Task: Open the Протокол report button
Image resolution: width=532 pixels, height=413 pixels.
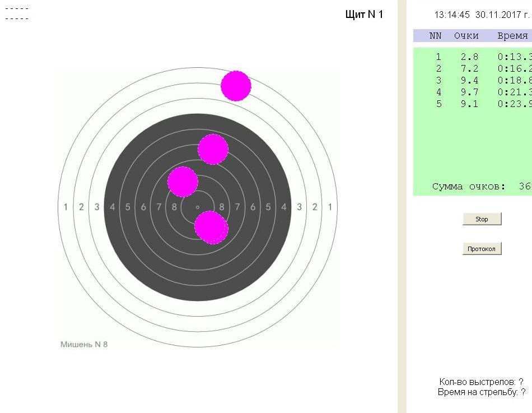Action: click(482, 249)
